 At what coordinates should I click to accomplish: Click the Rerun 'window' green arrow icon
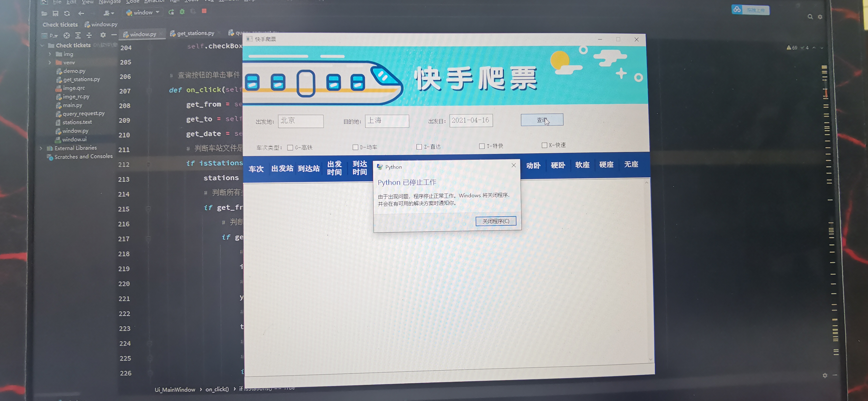coord(171,12)
